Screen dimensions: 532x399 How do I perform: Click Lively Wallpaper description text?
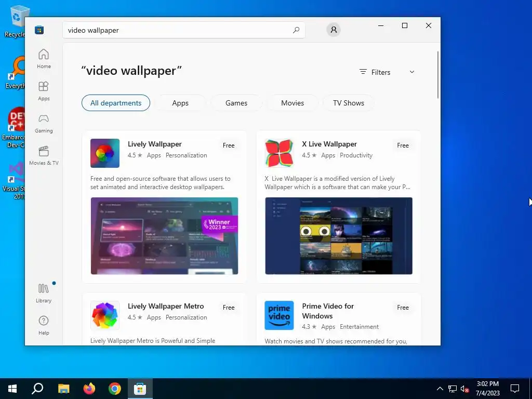point(161,183)
